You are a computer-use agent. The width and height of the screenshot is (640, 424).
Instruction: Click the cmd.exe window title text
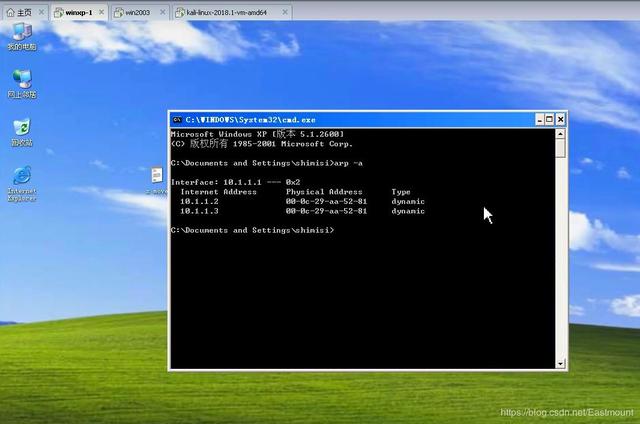point(250,120)
